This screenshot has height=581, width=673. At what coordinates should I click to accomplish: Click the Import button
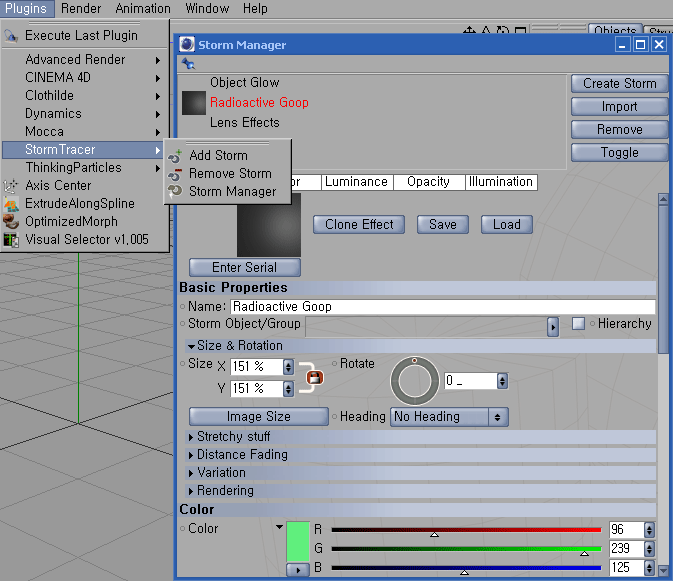click(619, 107)
